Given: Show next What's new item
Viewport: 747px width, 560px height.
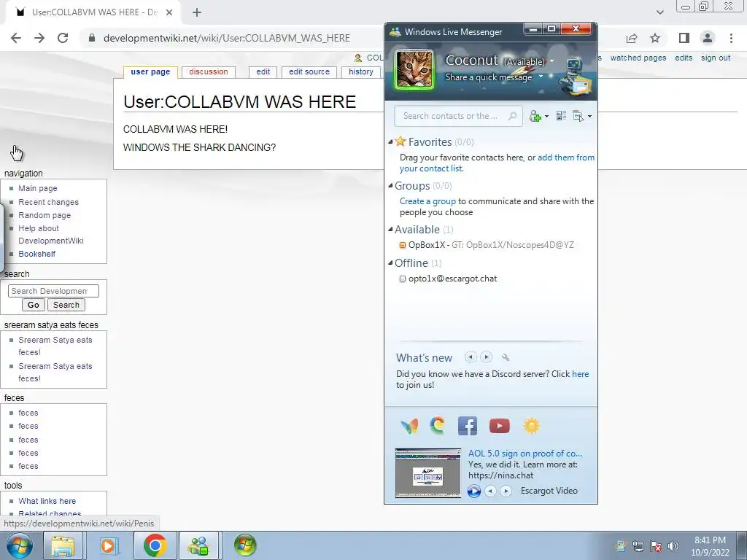Looking at the screenshot, I should coord(486,357).
